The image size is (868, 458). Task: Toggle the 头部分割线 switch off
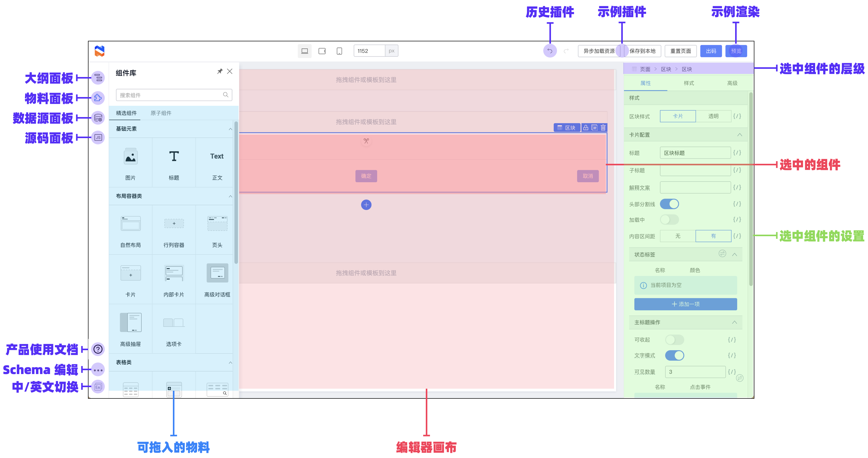click(x=669, y=204)
